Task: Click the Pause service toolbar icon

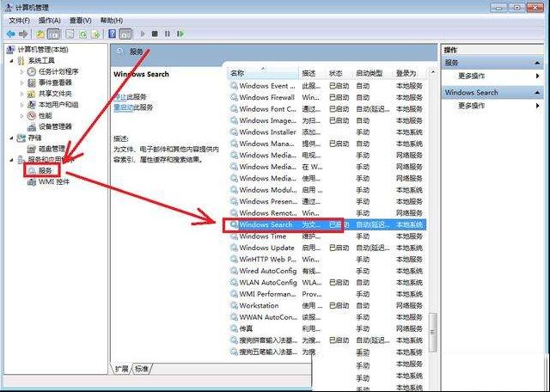Action: click(168, 34)
